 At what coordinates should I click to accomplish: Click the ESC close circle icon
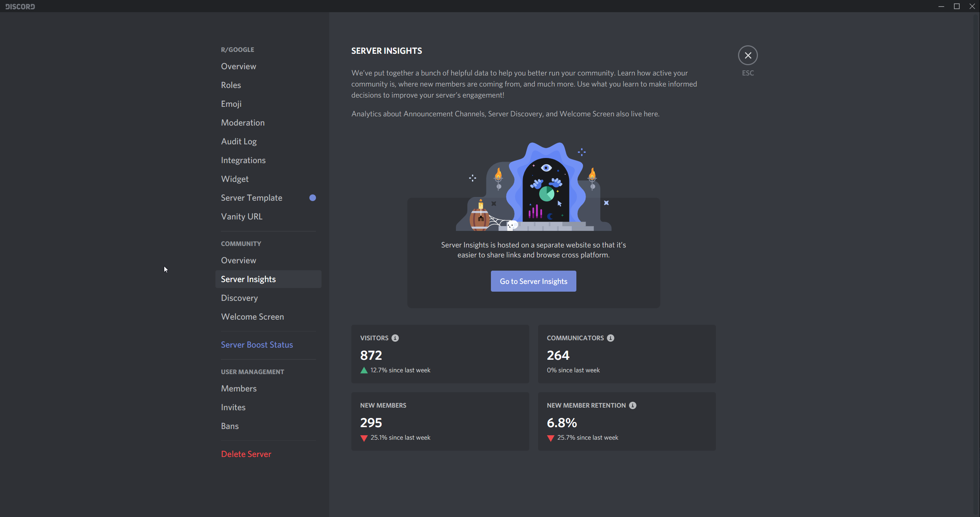tap(748, 56)
